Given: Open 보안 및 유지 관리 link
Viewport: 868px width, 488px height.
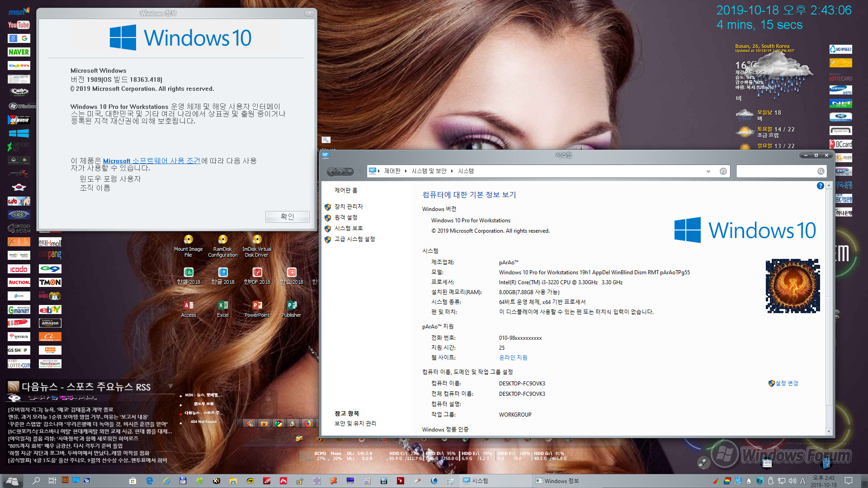Looking at the screenshot, I should point(355,423).
